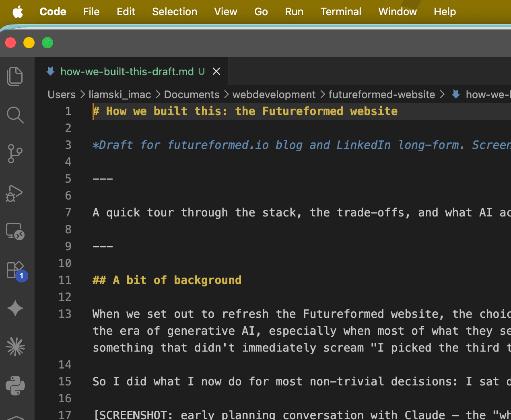
Task: Click the 'So I did what I now do' line
Action: [x=301, y=381]
